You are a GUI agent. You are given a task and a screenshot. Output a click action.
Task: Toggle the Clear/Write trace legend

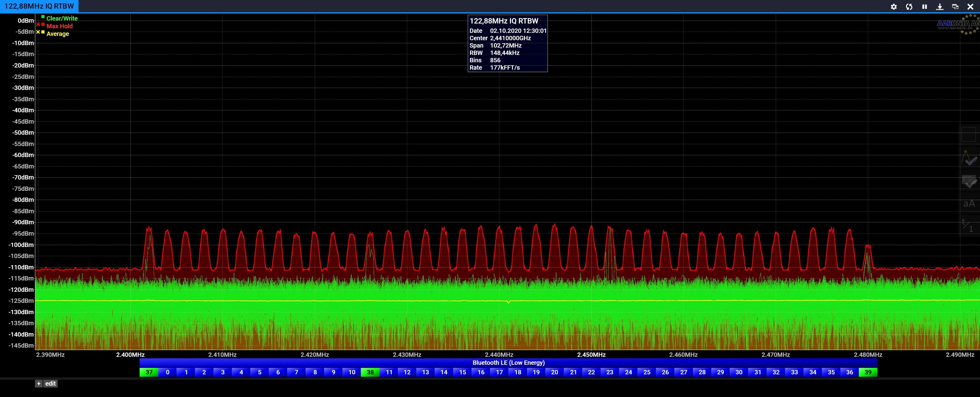pos(62,18)
